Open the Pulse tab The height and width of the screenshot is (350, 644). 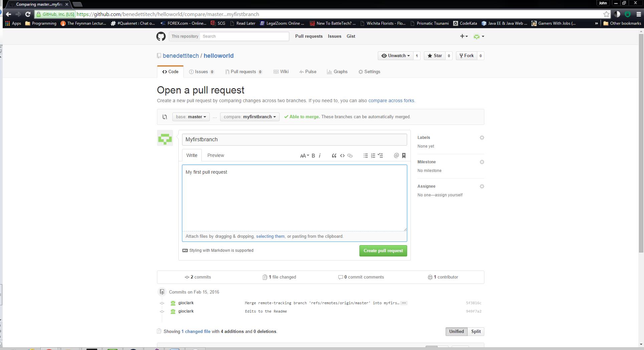(308, 72)
